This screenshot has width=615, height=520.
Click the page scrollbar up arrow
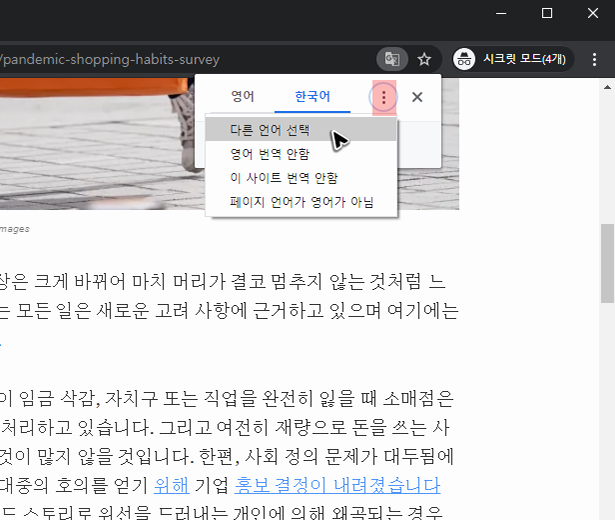coord(607,87)
